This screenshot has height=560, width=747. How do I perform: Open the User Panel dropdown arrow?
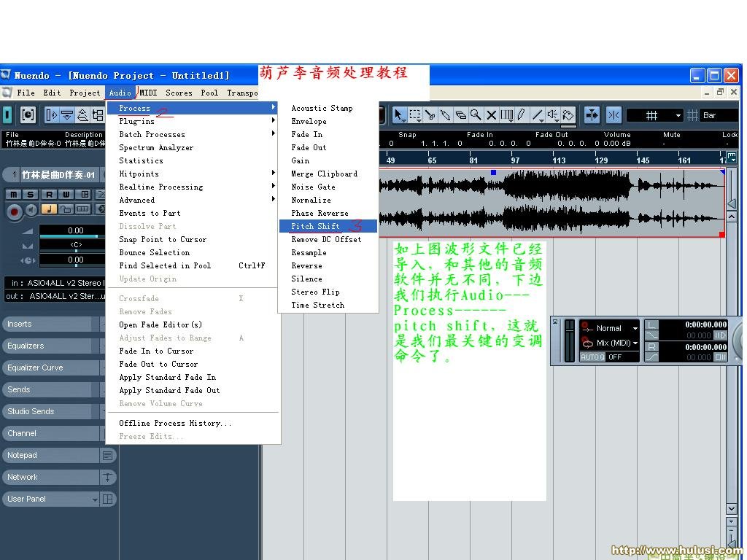[95, 499]
